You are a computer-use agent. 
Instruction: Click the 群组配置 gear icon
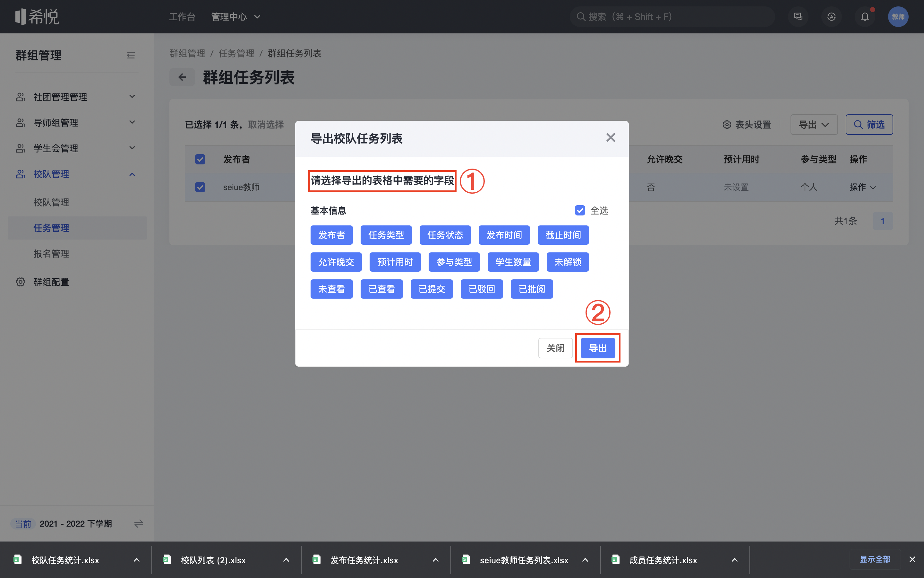click(20, 282)
